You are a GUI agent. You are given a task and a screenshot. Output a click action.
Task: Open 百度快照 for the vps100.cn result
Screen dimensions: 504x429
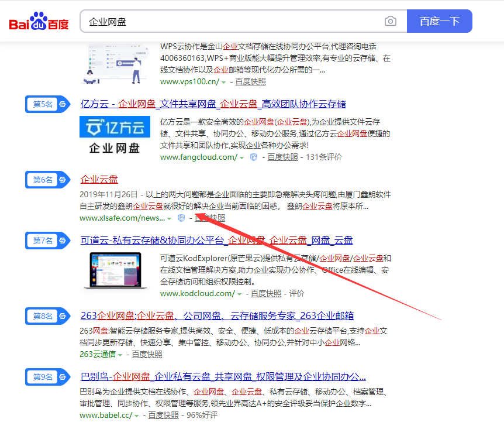(250, 82)
